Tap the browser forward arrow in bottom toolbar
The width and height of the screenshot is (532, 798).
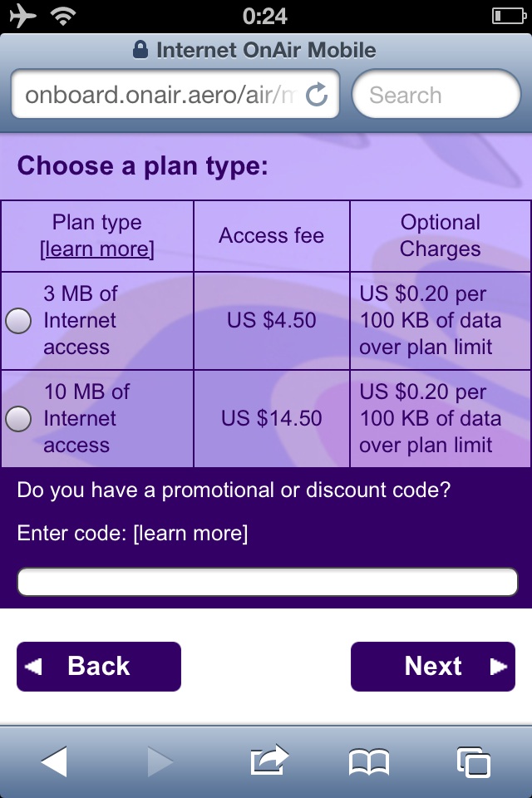(x=160, y=762)
